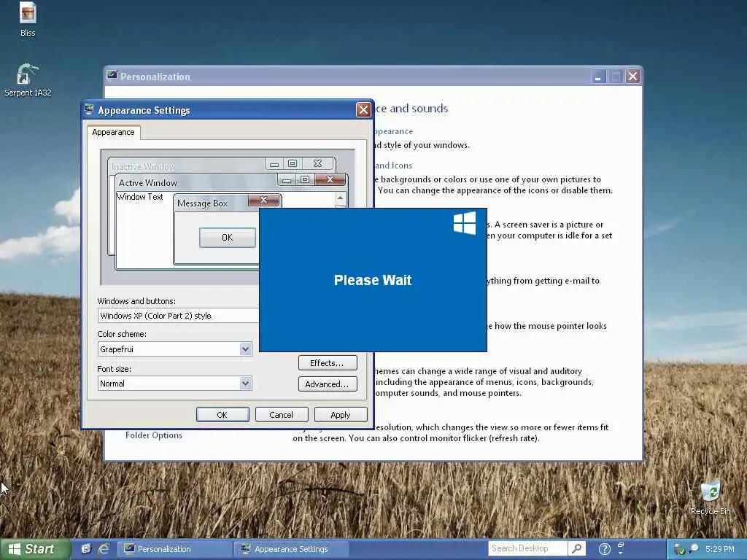Image resolution: width=747 pixels, height=560 pixels.
Task: Click the 'Window Text' preview text
Action: click(140, 197)
